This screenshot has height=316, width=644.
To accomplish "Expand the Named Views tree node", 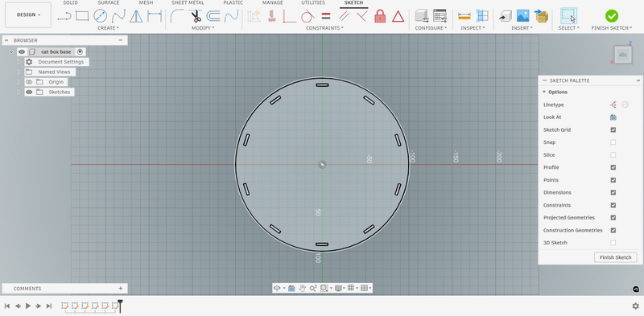I will (x=19, y=72).
